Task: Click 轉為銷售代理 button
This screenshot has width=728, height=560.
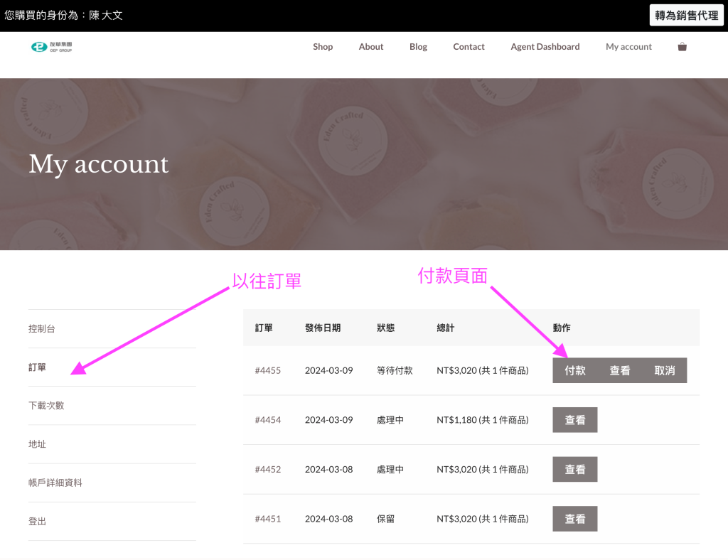Action: (x=686, y=15)
